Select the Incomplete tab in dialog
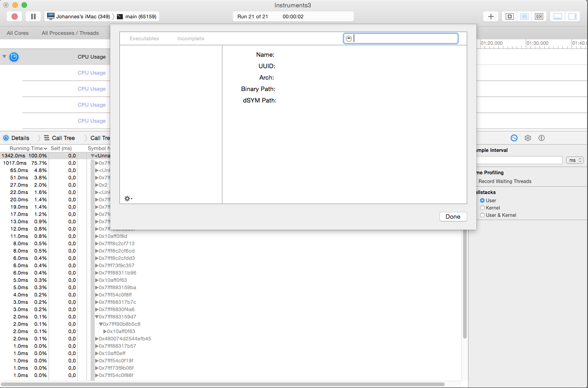 coord(190,38)
